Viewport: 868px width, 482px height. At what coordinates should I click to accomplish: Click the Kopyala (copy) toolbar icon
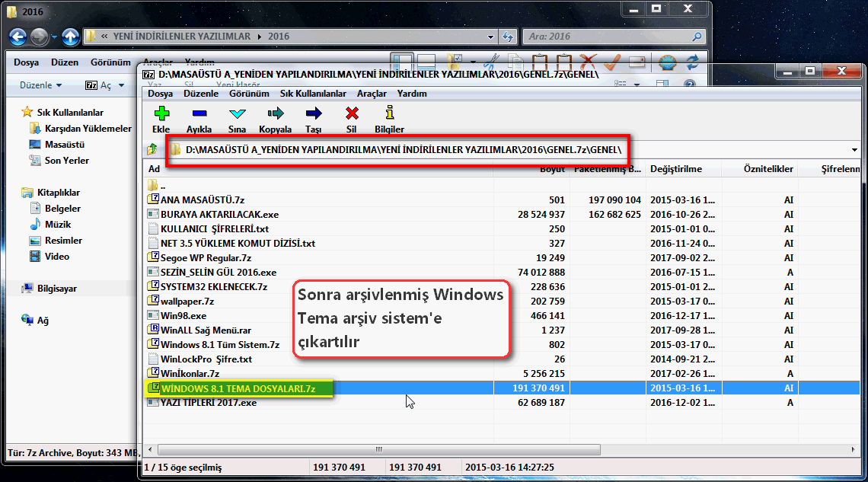pyautogui.click(x=275, y=113)
